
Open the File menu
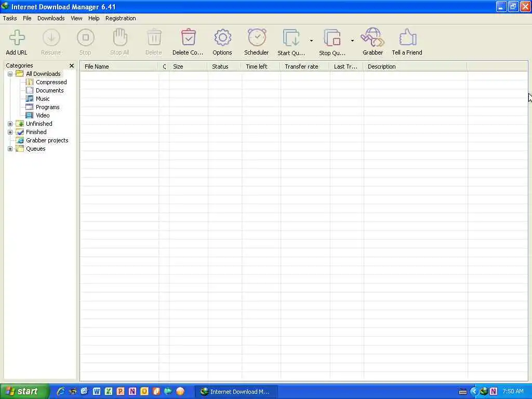[27, 18]
